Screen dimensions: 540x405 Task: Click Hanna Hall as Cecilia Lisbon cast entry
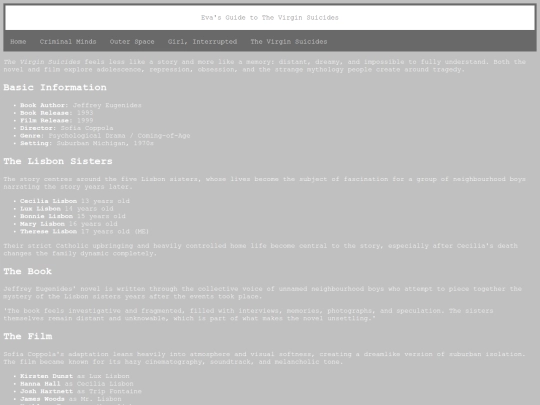[76, 384]
